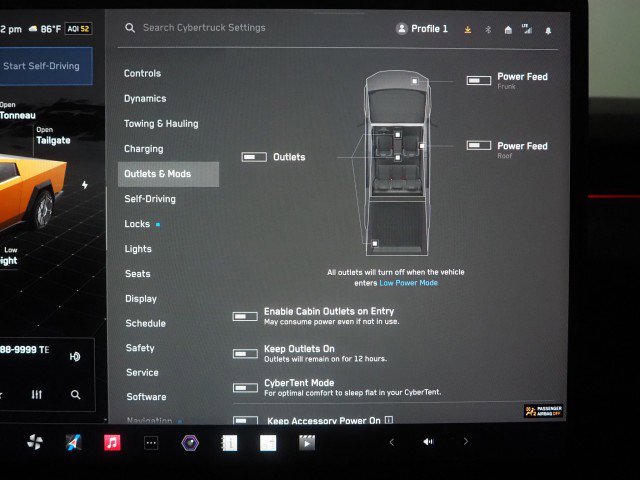
Task: Click the Low Power Mode link
Action: click(409, 283)
